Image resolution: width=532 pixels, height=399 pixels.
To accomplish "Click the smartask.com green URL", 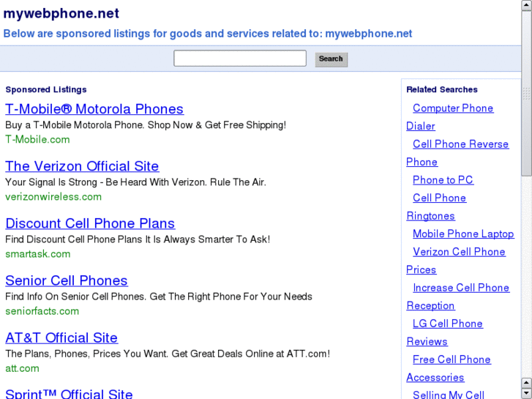I will coord(38,254).
